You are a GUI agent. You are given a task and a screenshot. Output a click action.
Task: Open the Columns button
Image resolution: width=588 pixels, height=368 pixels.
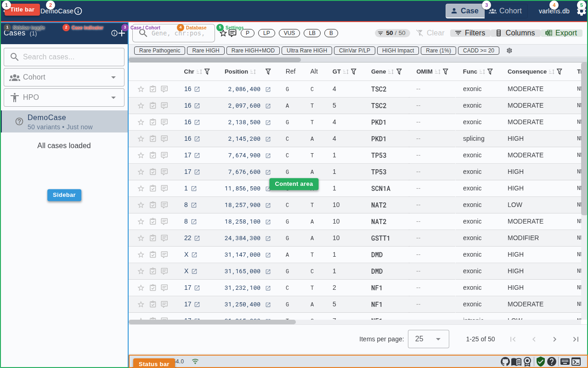(515, 33)
